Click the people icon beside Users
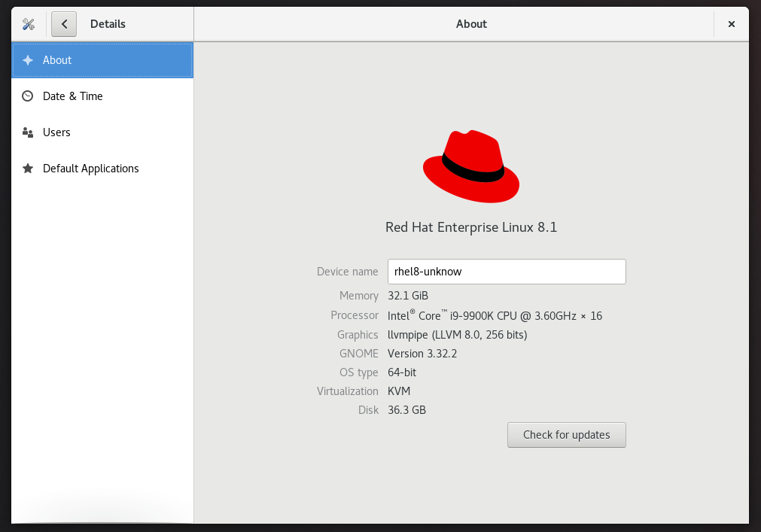Viewport: 761px width, 532px height. pyautogui.click(x=28, y=132)
